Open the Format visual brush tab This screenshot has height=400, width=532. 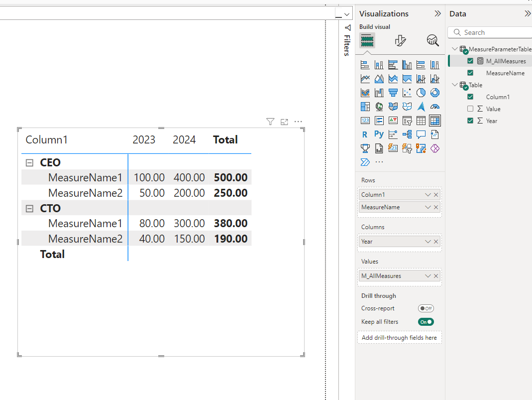[x=400, y=40]
